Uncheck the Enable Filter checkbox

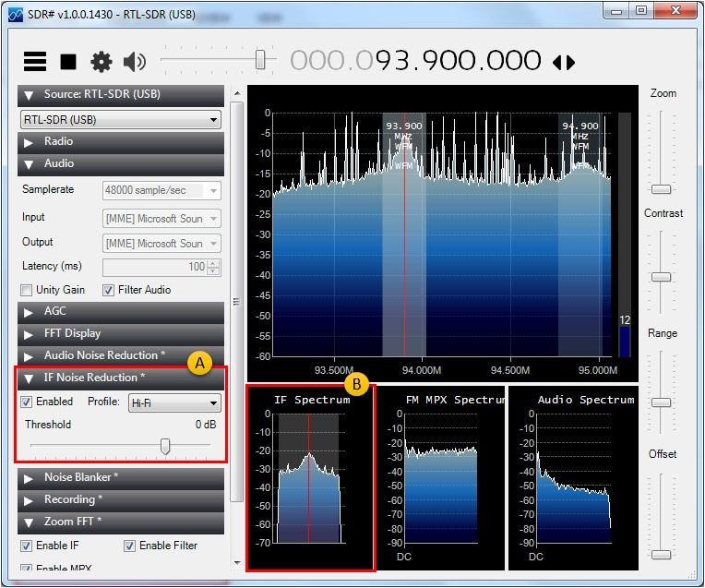click(129, 546)
